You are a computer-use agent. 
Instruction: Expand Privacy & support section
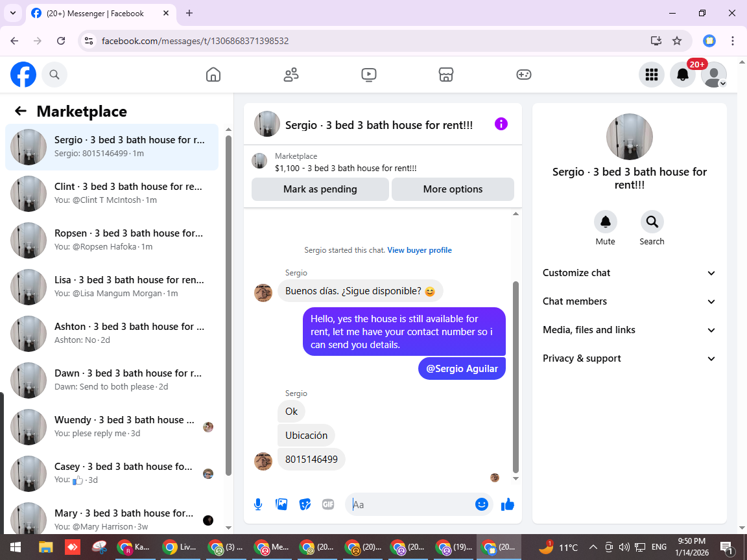629,358
